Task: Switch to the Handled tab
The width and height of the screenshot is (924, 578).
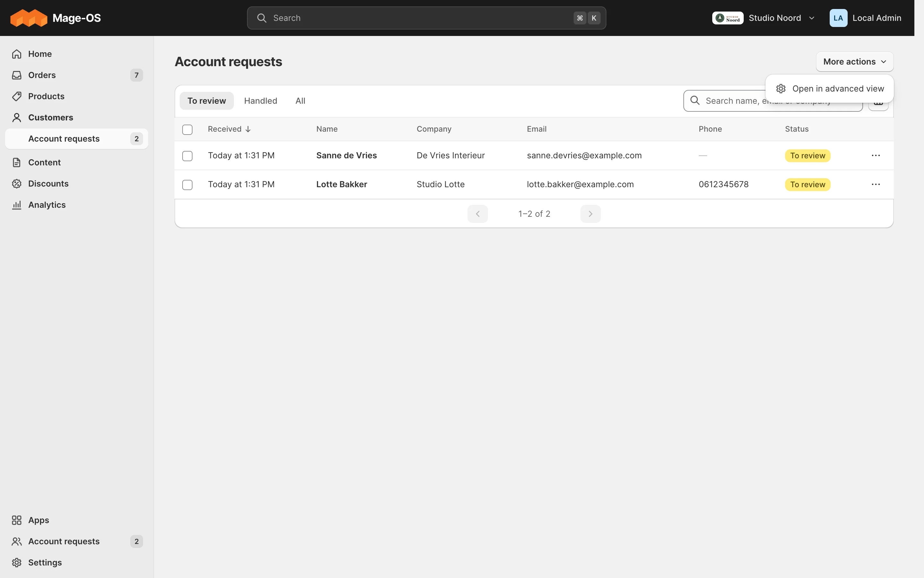Action: 261,101
